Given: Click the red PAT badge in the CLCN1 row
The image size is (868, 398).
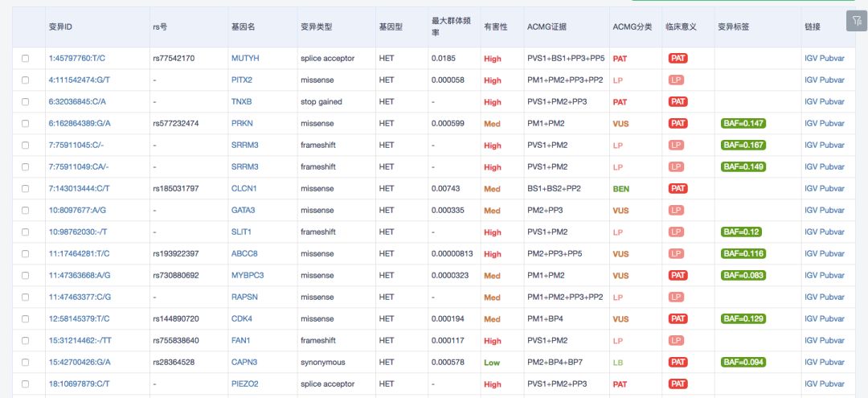Looking at the screenshot, I should pyautogui.click(x=678, y=189).
